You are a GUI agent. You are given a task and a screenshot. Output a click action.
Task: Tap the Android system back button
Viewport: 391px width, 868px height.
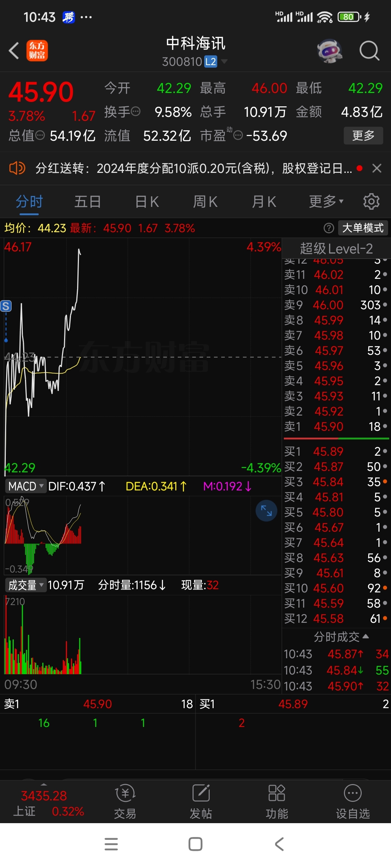point(279,844)
